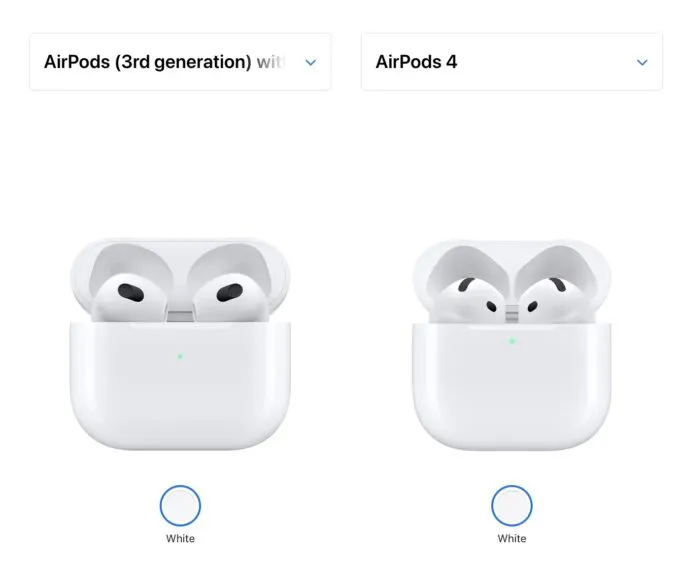Click chevron arrow beside AirPods 4
The height and width of the screenshot is (561, 680).
[x=642, y=62]
